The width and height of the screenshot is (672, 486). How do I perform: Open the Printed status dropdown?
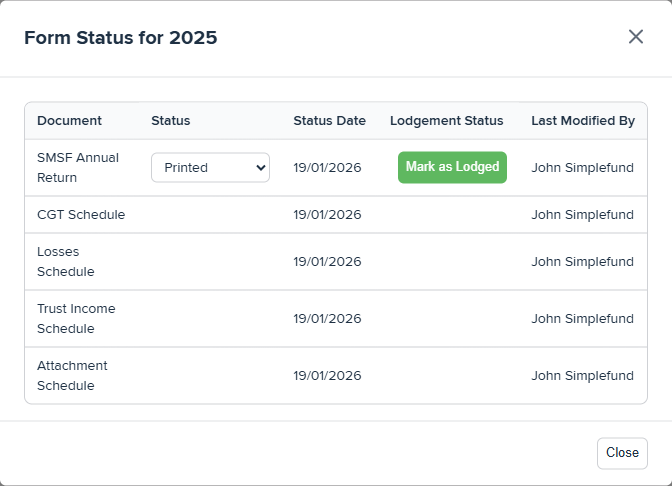[210, 168]
